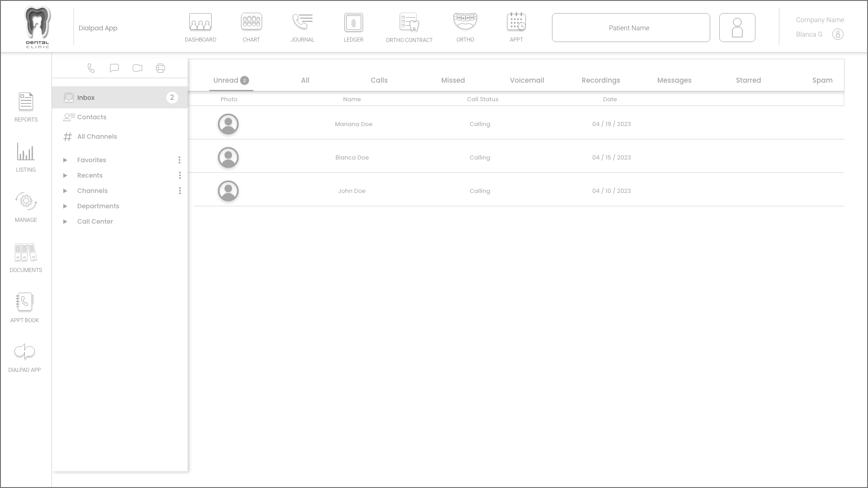Open Recents options three-dot menu
868x488 pixels.
click(x=179, y=175)
